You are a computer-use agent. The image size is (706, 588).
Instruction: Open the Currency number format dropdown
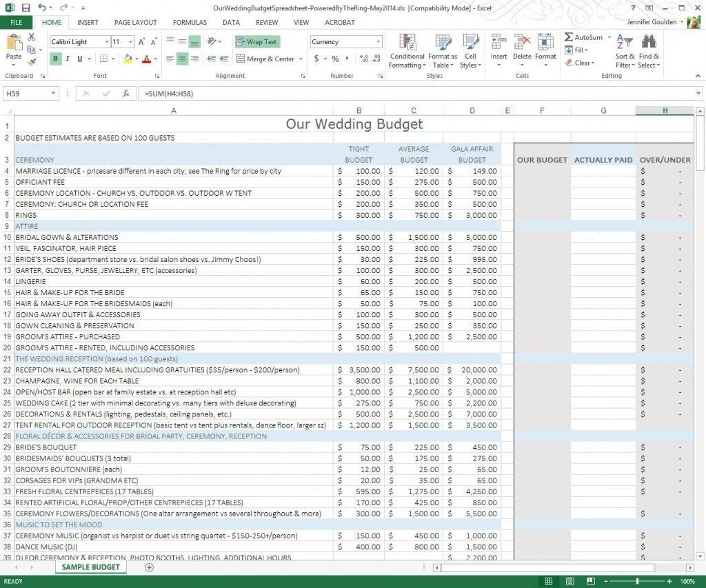tap(378, 42)
